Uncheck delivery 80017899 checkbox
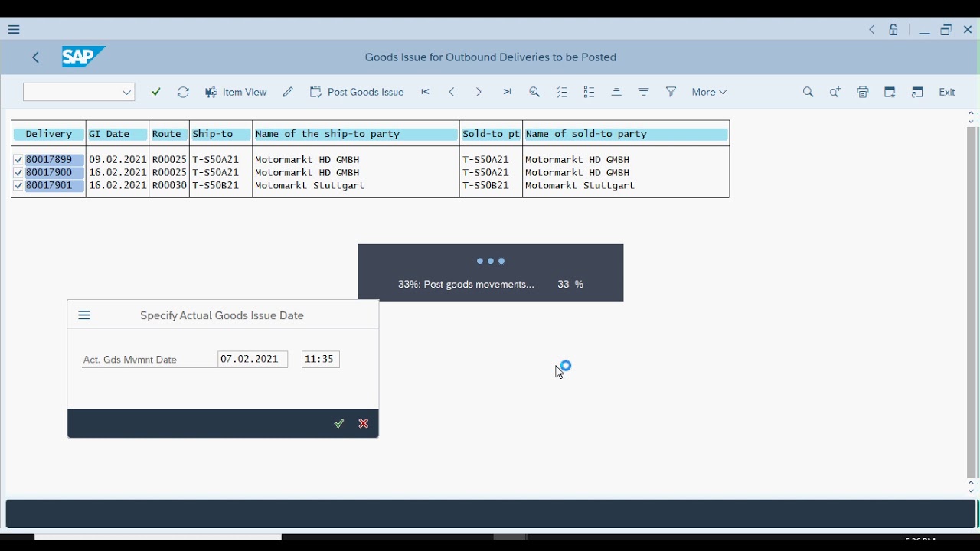 (18, 160)
